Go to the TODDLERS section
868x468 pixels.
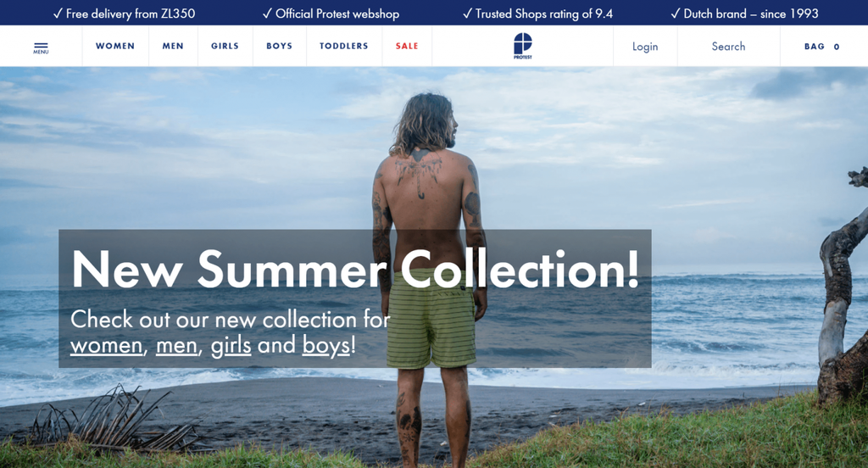pyautogui.click(x=344, y=46)
